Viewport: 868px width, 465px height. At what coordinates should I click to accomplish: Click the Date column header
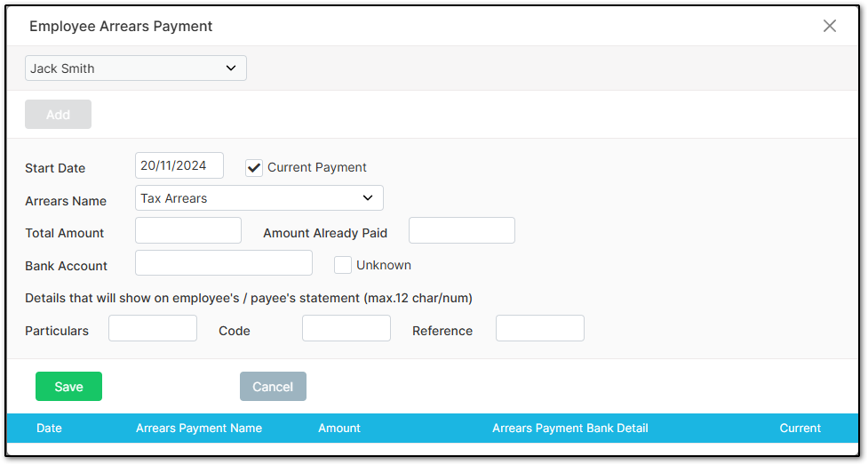point(49,428)
